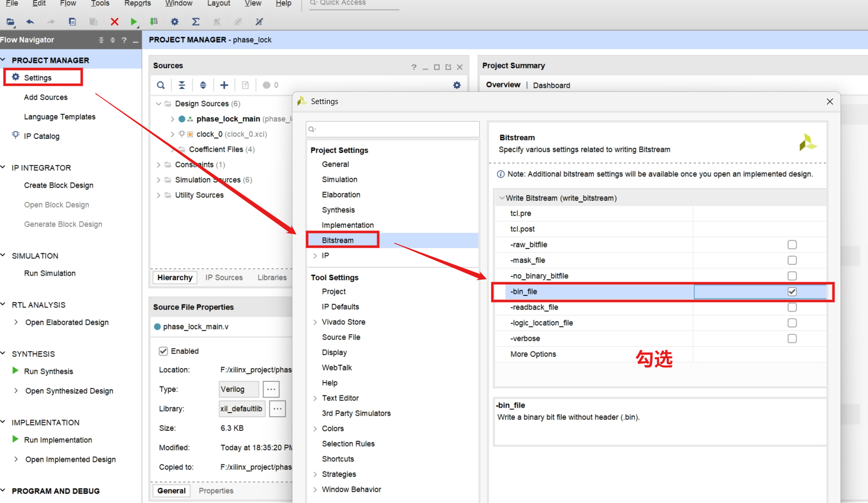Click the crossed-out toolbar icon after grayed ones
Screen dimensions: 868x503
click(x=259, y=22)
